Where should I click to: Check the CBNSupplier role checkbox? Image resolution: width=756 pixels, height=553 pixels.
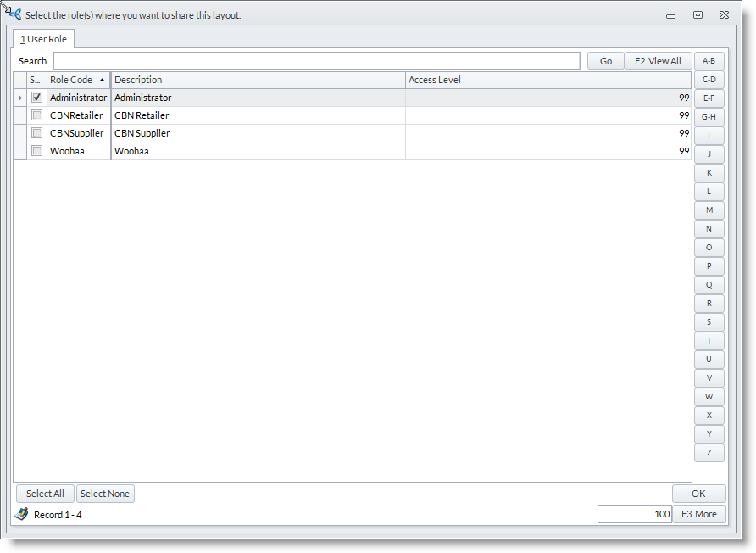point(36,132)
